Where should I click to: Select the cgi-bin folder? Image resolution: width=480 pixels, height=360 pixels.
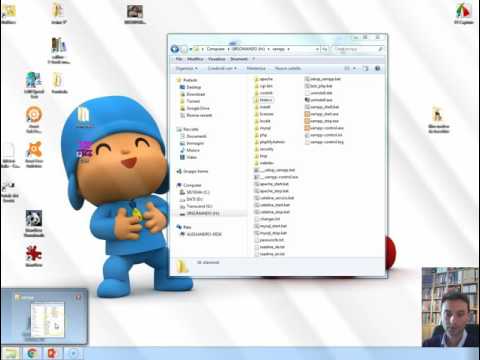pyautogui.click(x=263, y=86)
